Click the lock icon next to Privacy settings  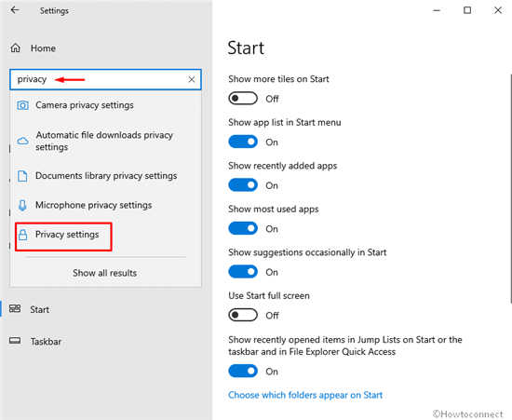coord(22,235)
